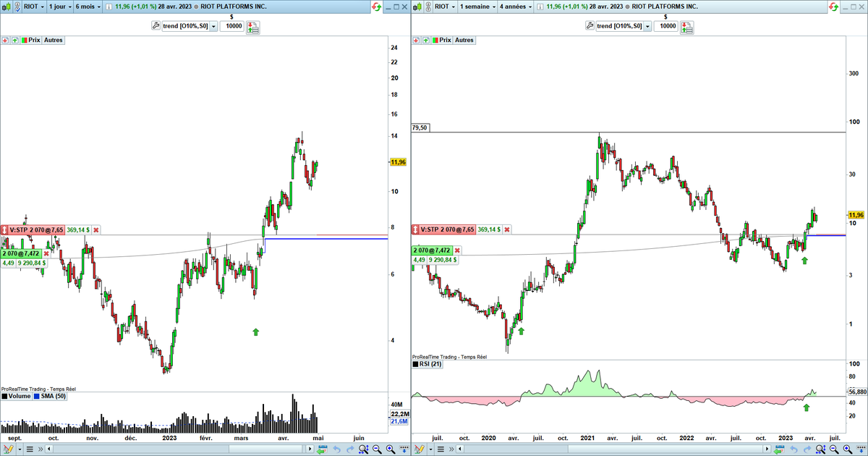The image size is (868, 456).
Task: Zoom in using magnifier plus in right chart
Action: tap(848, 449)
